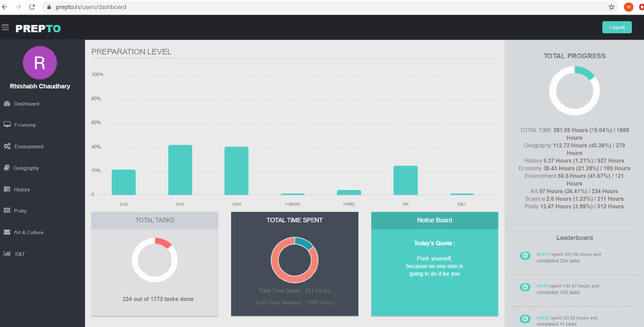Open the Geography menu item
644x327 pixels.
point(26,168)
